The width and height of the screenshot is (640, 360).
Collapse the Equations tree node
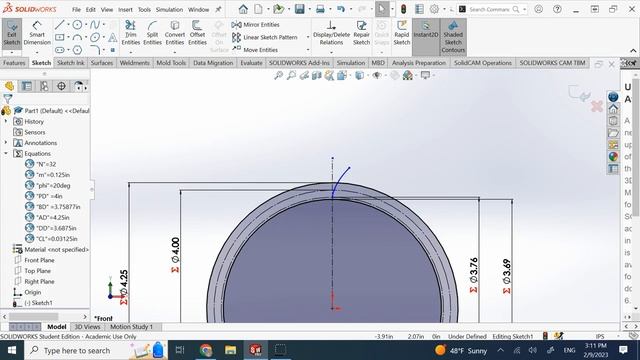click(x=6, y=153)
